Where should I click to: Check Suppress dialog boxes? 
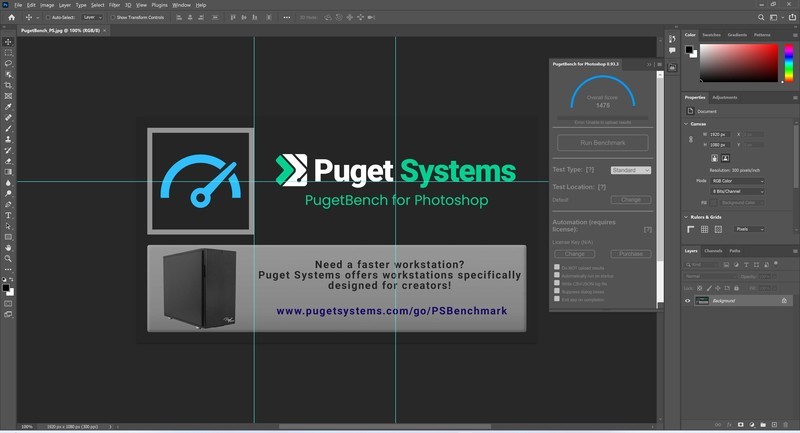point(557,291)
